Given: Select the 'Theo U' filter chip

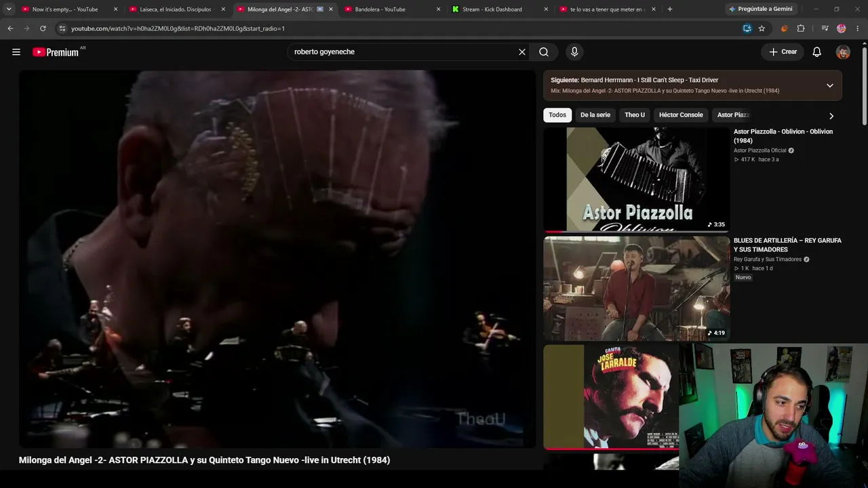Looking at the screenshot, I should pyautogui.click(x=635, y=115).
